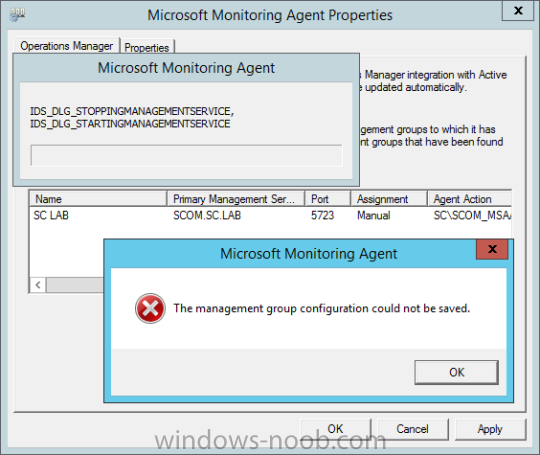Click the list's scroll-left arrow
Image resolution: width=540 pixels, height=455 pixels.
38,285
